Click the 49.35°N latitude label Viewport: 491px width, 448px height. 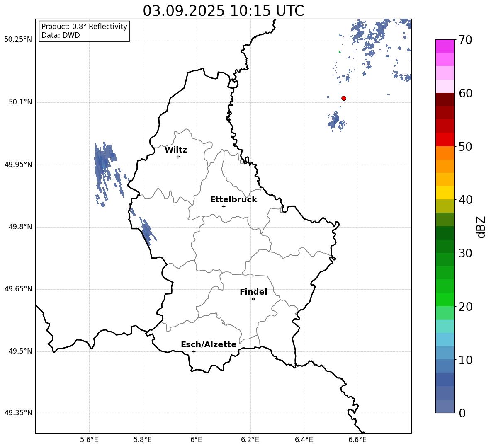(x=18, y=413)
